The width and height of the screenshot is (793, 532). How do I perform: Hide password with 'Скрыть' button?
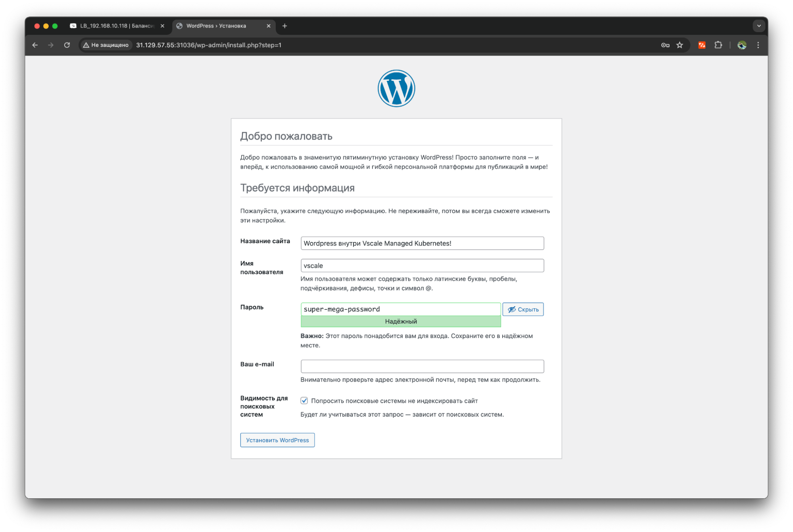[523, 309]
